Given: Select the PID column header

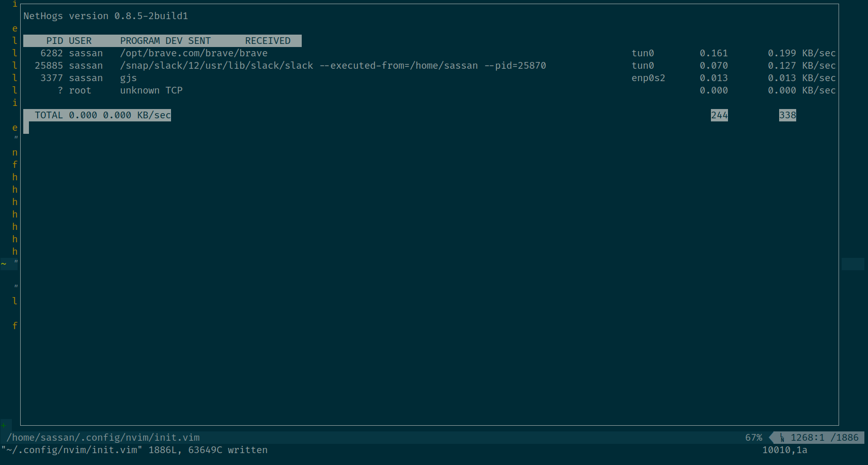Looking at the screenshot, I should [54, 40].
